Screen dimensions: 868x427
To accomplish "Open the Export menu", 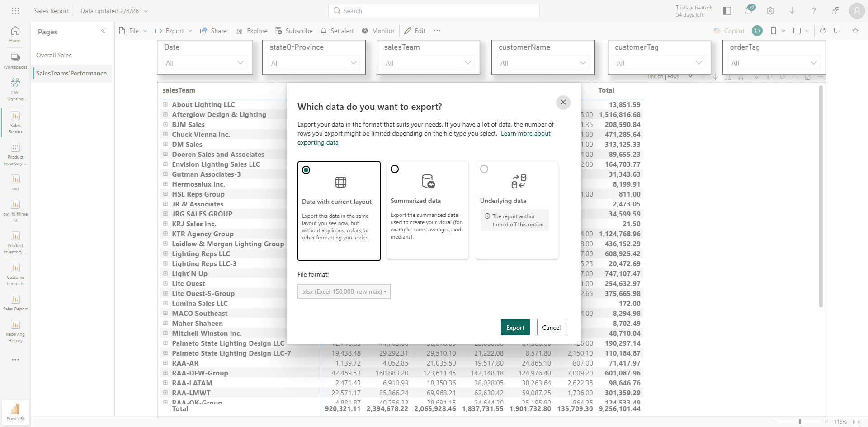I will (x=174, y=31).
